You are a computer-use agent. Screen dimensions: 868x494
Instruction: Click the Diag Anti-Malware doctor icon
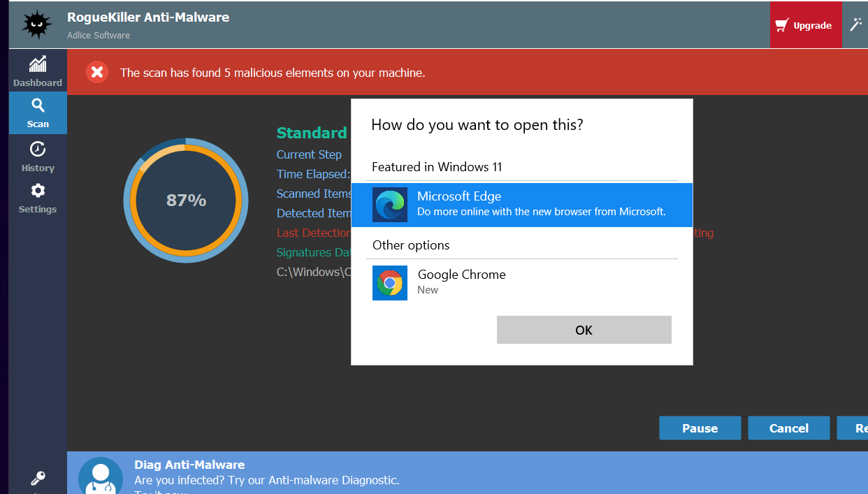tap(101, 477)
